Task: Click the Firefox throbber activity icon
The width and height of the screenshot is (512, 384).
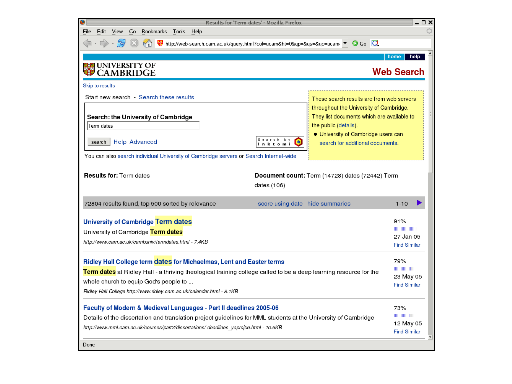Action: (x=429, y=31)
